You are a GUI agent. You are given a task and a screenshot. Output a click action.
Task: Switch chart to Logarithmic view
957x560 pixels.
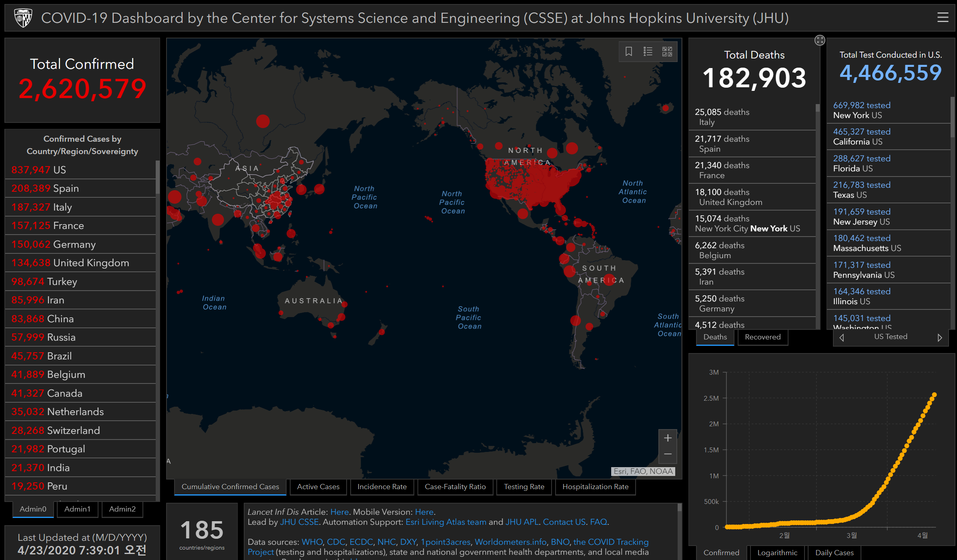point(777,552)
